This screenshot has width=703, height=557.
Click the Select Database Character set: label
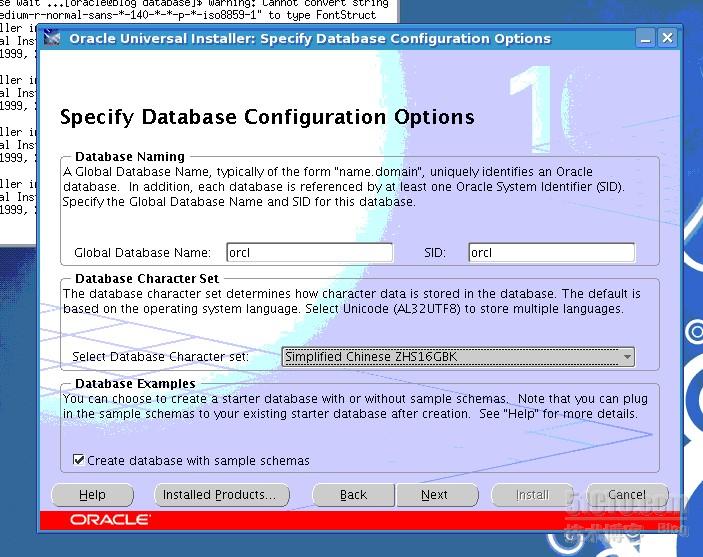160,357
